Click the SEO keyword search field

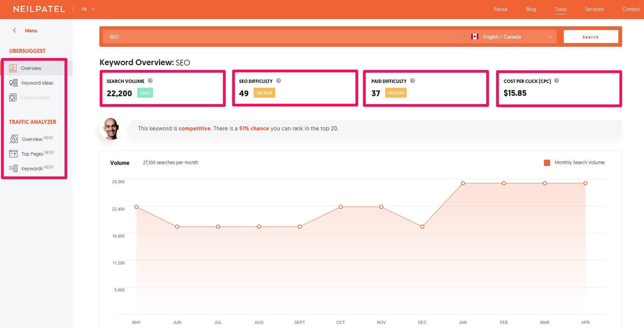click(283, 37)
